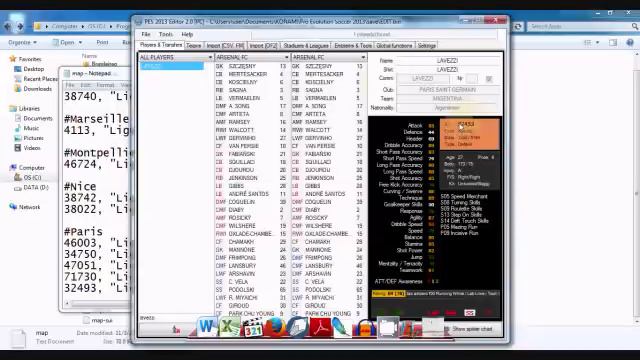Click the grey file manager dock icon
Viewport: 640px width, 360px height.
click(388, 327)
